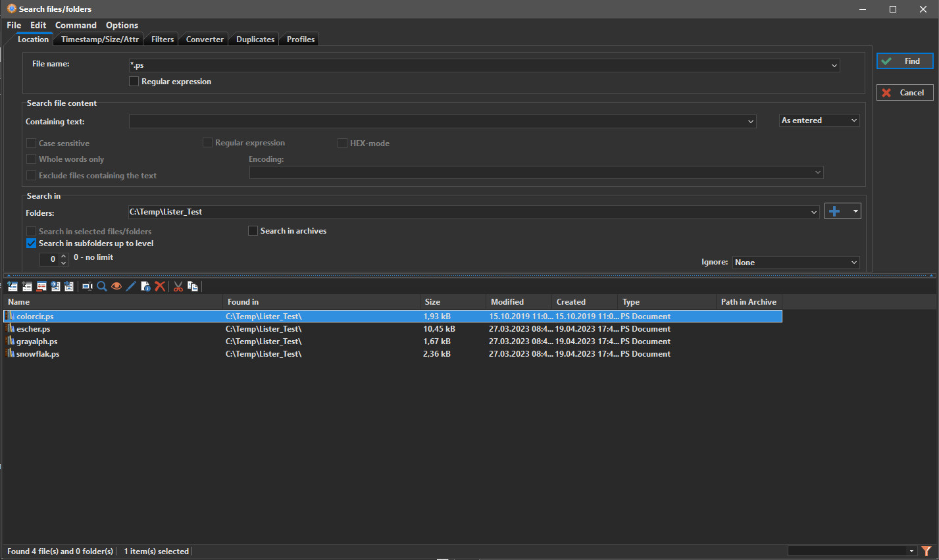Click the magnifier icon in results toolbar
The image size is (939, 560).
(102, 286)
